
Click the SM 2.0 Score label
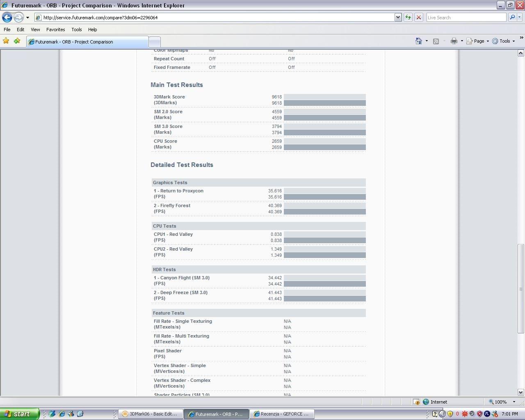pyautogui.click(x=168, y=112)
